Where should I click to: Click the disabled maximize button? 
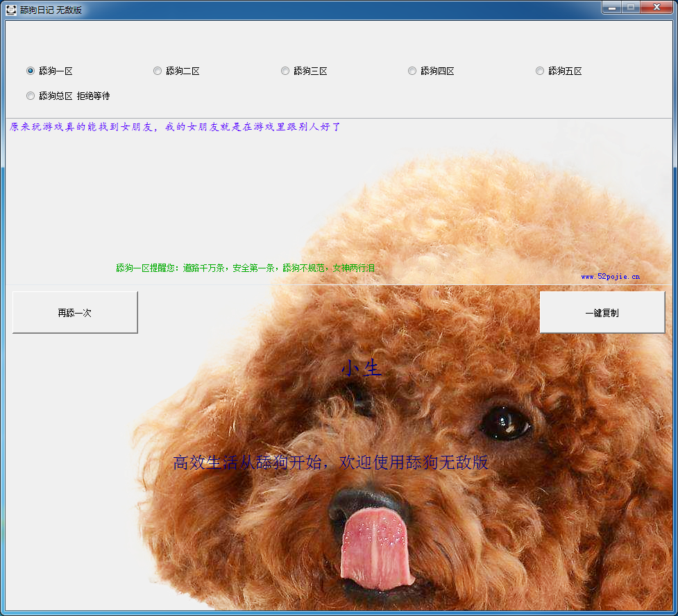pyautogui.click(x=631, y=8)
